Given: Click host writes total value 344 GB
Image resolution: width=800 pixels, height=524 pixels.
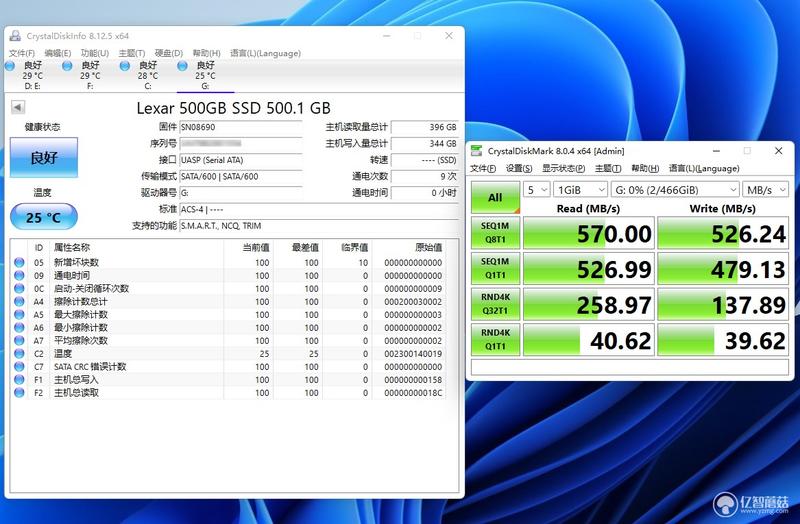Looking at the screenshot, I should coord(424,143).
